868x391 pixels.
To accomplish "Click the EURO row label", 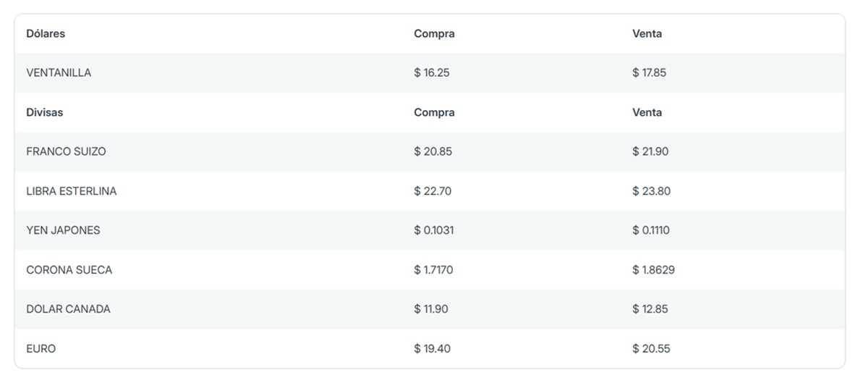I will [41, 349].
